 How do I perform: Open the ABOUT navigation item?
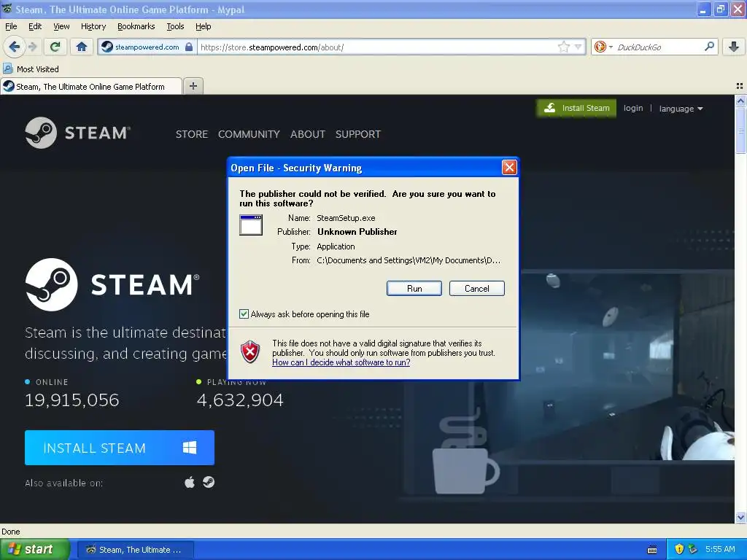click(x=308, y=134)
